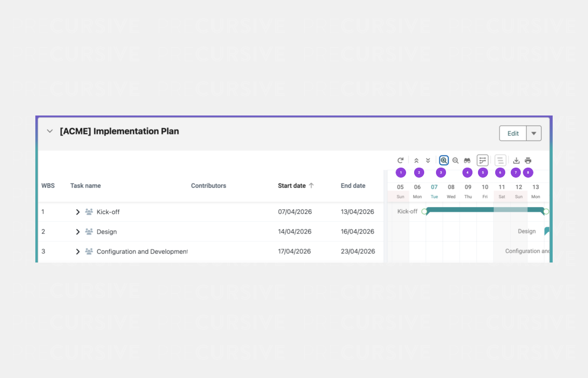Click the refresh icon in Gantt toolbar
The height and width of the screenshot is (378, 588).
click(400, 160)
